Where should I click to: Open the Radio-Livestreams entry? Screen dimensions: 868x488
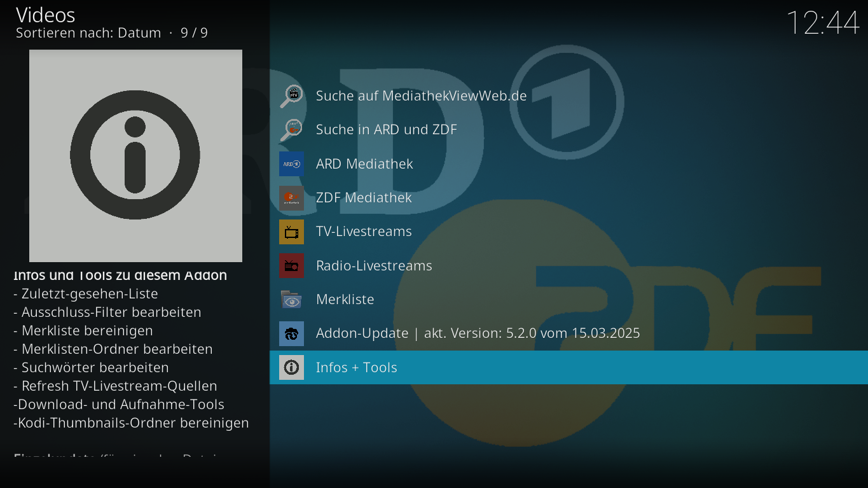(568, 265)
